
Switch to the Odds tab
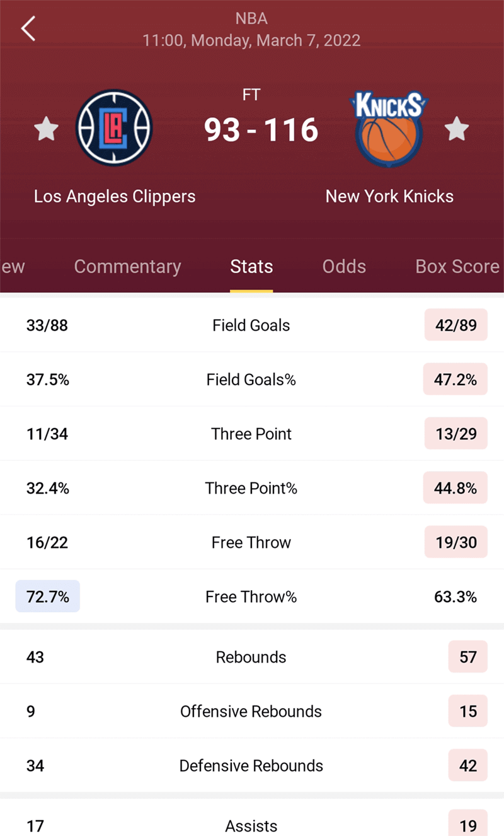coord(344,267)
